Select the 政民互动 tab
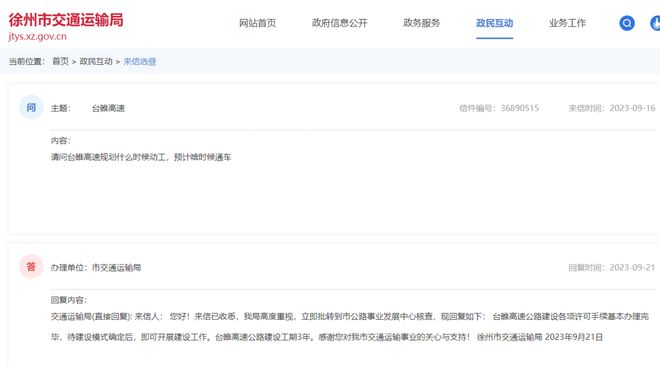The height and width of the screenshot is (365, 660). [x=495, y=23]
